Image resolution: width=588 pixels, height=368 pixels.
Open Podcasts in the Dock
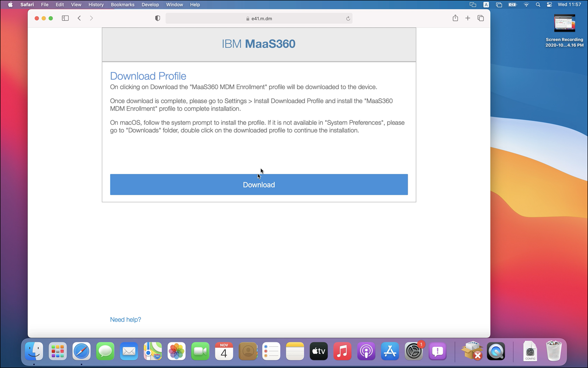point(366,351)
